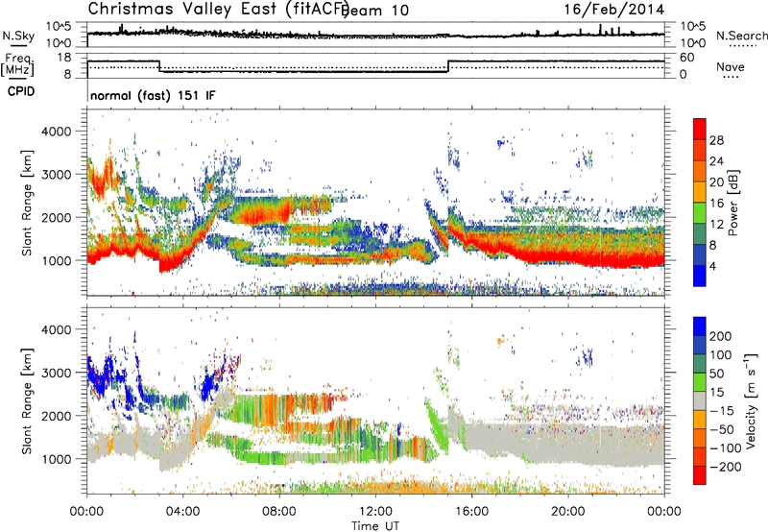Click the '08:00' time axis tick label

[278, 512]
